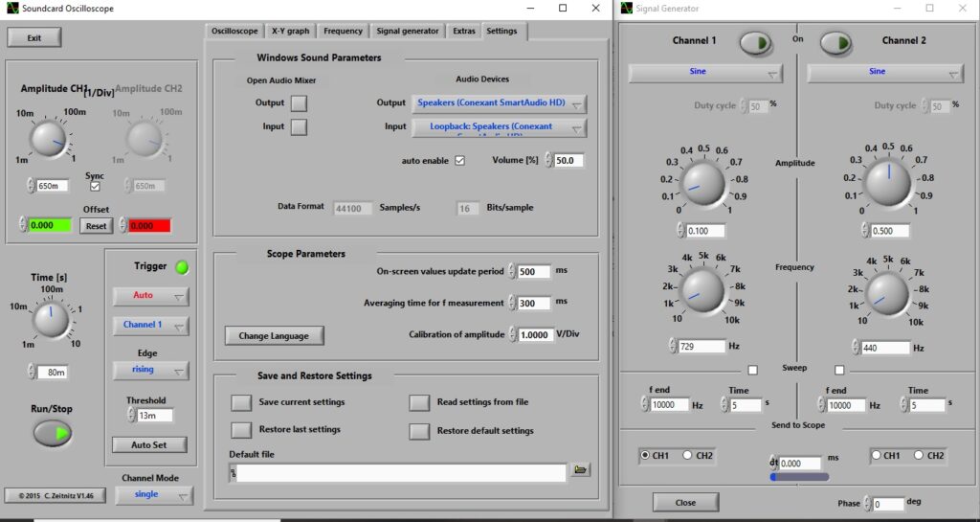The image size is (980, 522).
Task: Click the Amplitude CH1 knob
Action: pyautogui.click(x=48, y=139)
